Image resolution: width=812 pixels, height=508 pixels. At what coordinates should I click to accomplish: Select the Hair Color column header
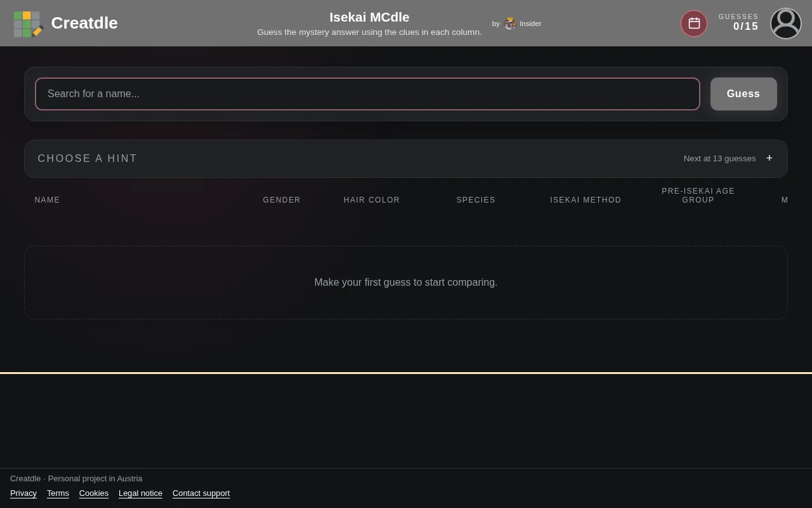pyautogui.click(x=372, y=200)
